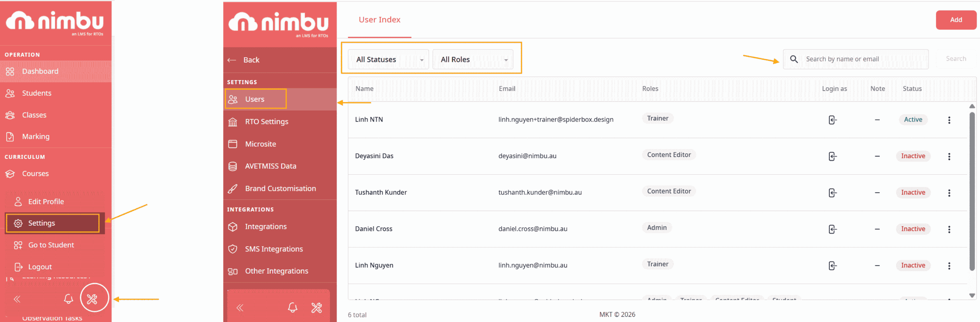
Task: Open row actions menu for Tushanth Kunder
Action: (949, 193)
